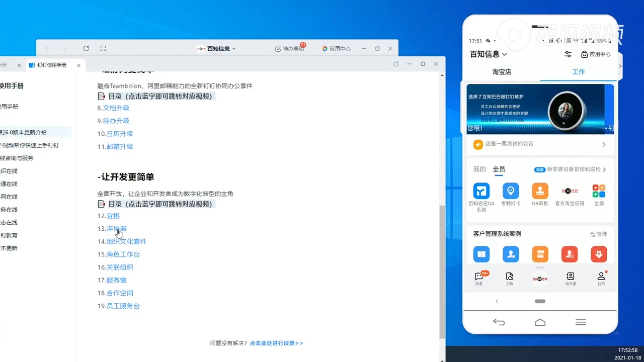644x362 pixels.
Task: Open the 百知巴巴OA系统 app icon
Action: 481,192
